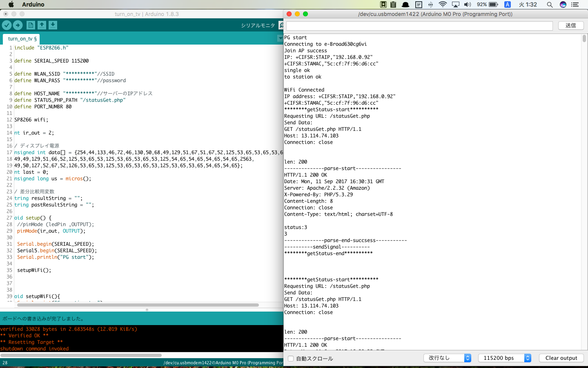Open the Arduino application menu
Screen dimensions: 588x368
tap(33, 4)
